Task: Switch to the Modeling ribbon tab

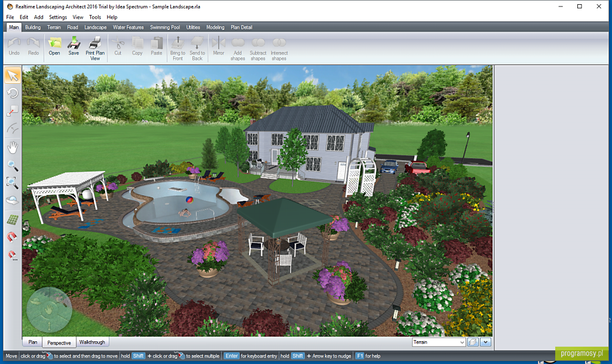Action: pos(215,27)
